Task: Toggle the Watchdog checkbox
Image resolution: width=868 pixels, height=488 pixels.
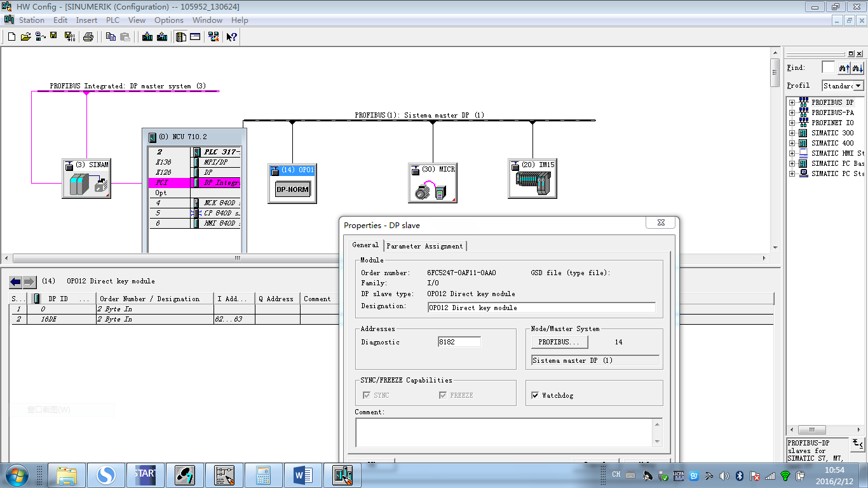Action: pyautogui.click(x=535, y=395)
